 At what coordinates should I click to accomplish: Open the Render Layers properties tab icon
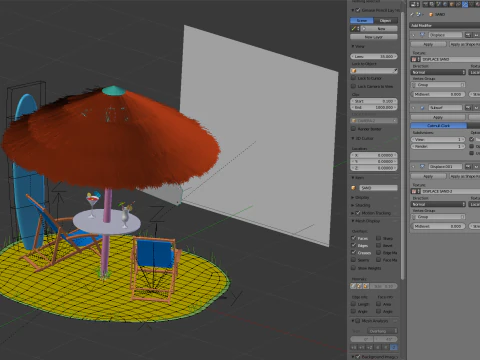tap(432, 4)
